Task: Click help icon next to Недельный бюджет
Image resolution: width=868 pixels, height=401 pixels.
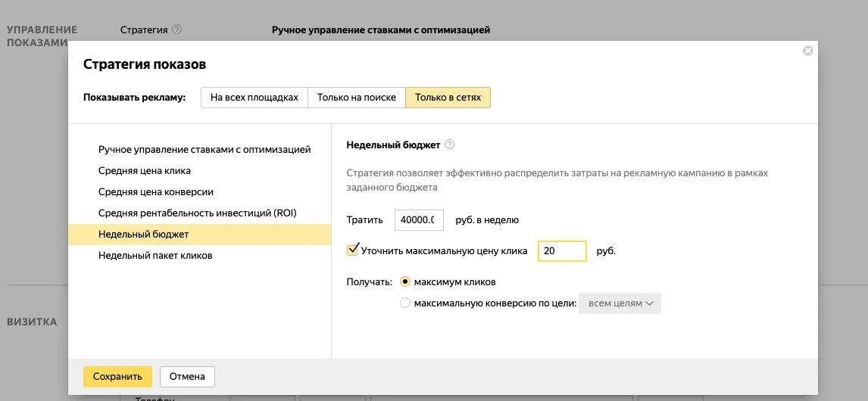Action: [449, 145]
